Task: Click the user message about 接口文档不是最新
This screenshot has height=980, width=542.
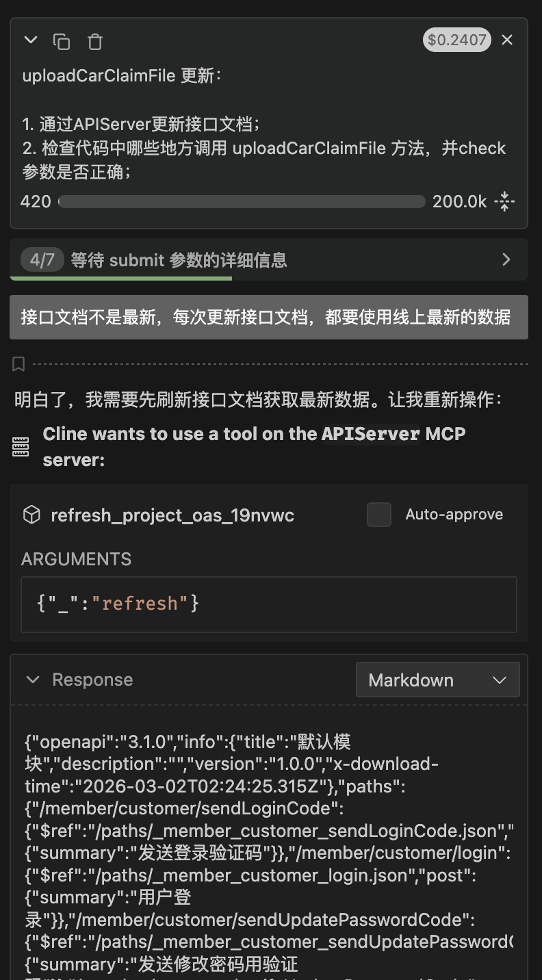Action: pos(269,317)
